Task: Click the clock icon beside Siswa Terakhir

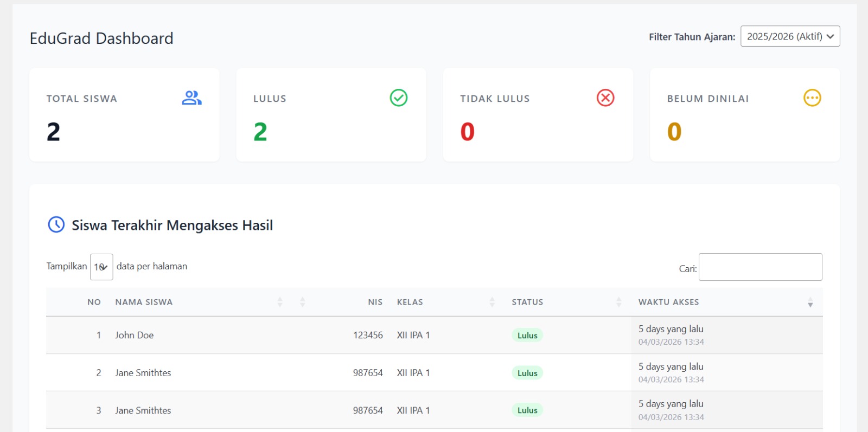Action: tap(56, 224)
